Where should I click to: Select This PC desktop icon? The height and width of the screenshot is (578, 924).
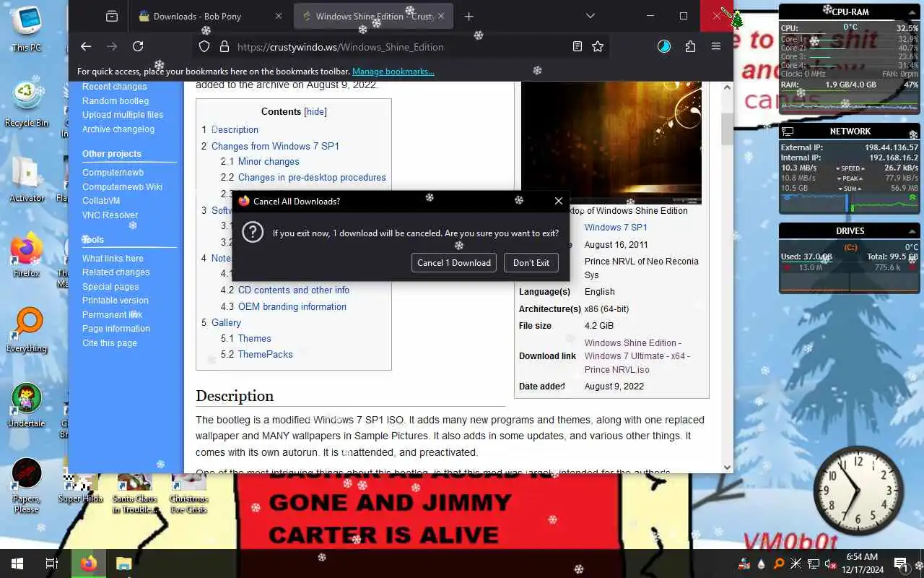[x=27, y=29]
